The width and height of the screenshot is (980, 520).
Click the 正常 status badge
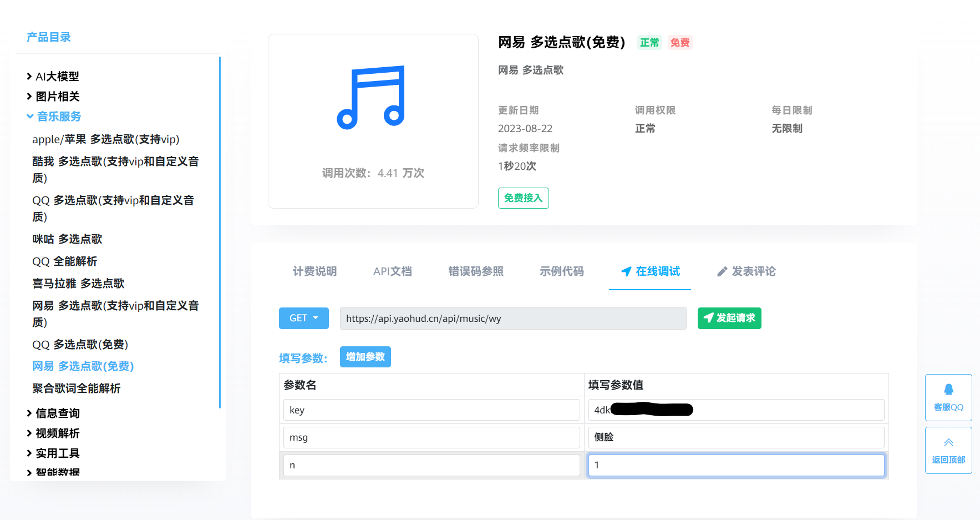[649, 43]
